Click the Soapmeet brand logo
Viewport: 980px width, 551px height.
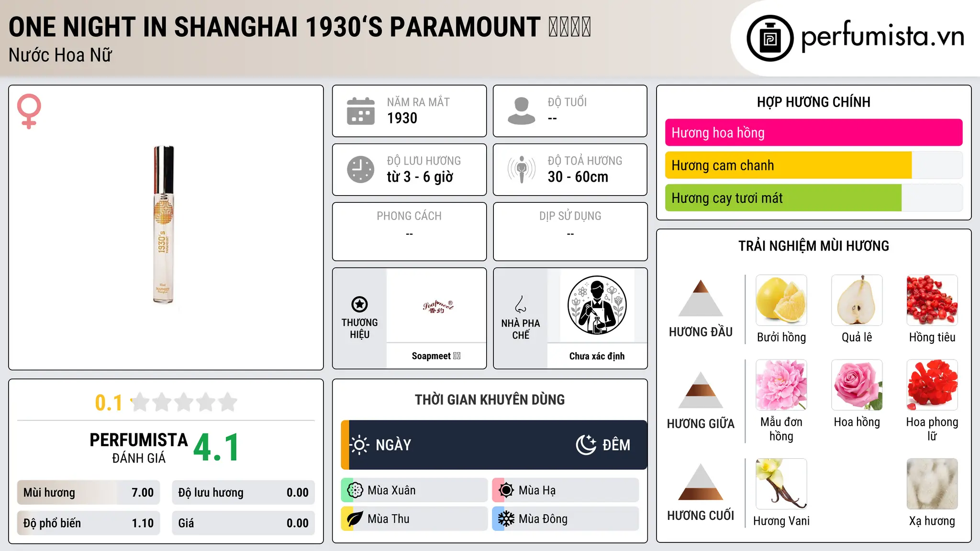coord(437,306)
